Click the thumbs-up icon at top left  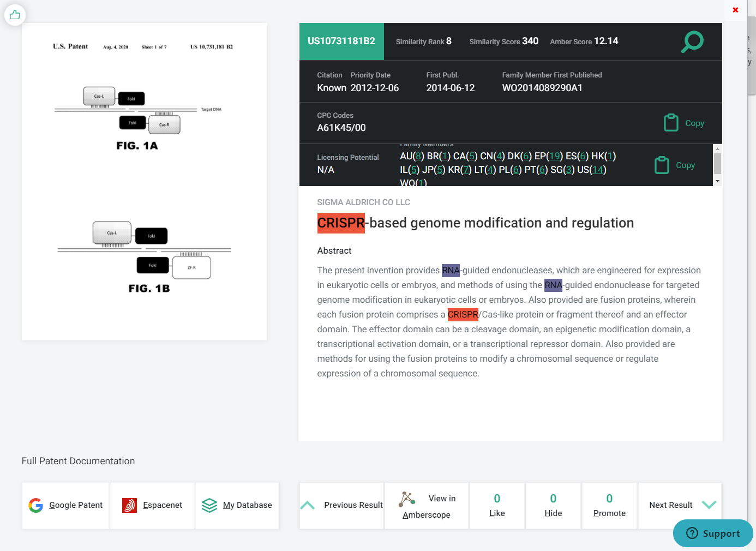coord(15,15)
